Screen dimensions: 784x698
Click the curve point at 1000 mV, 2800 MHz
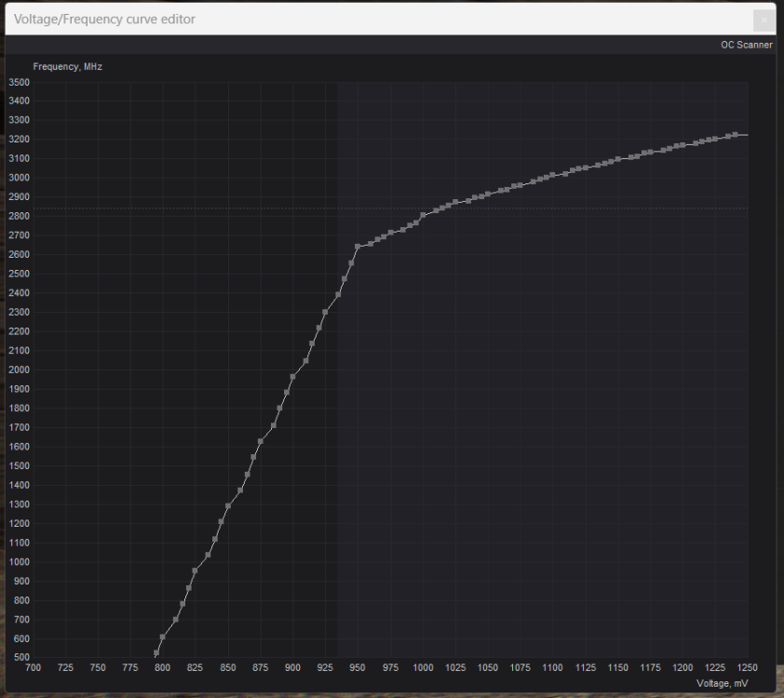[x=423, y=215]
